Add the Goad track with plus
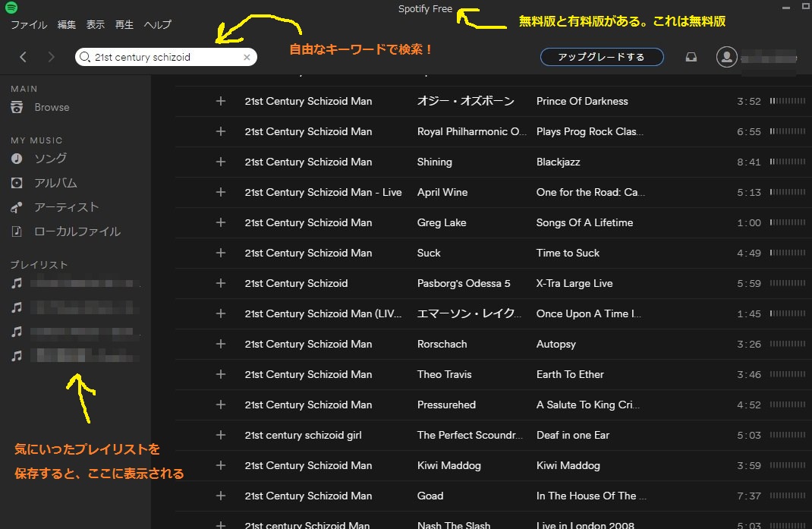 pos(221,496)
